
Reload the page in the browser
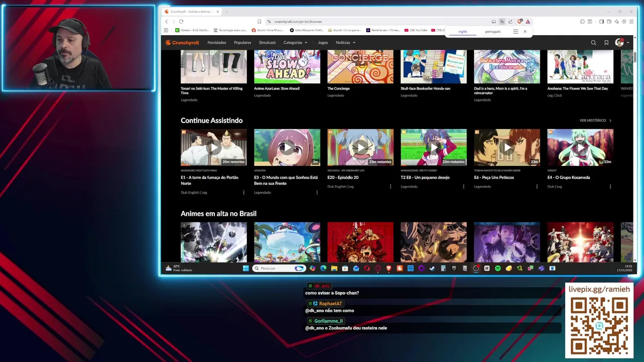coord(181,22)
